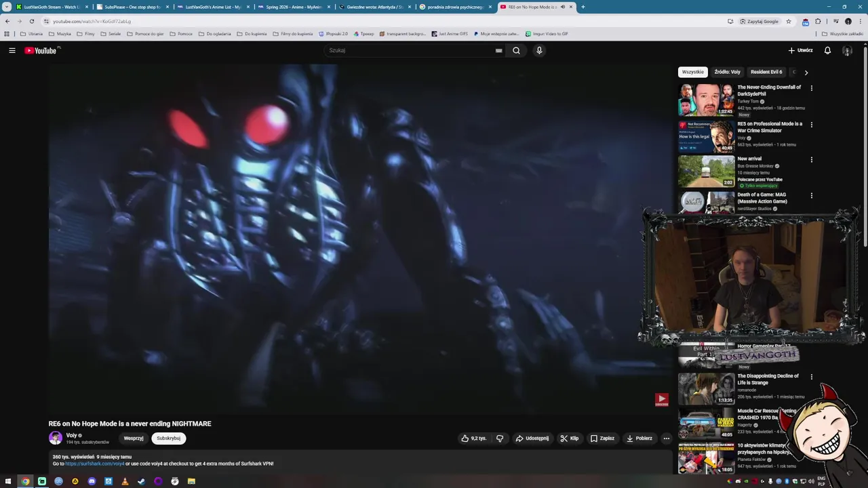Select the Resident Evil 6 filter chip
The height and width of the screenshot is (488, 868).
(766, 72)
